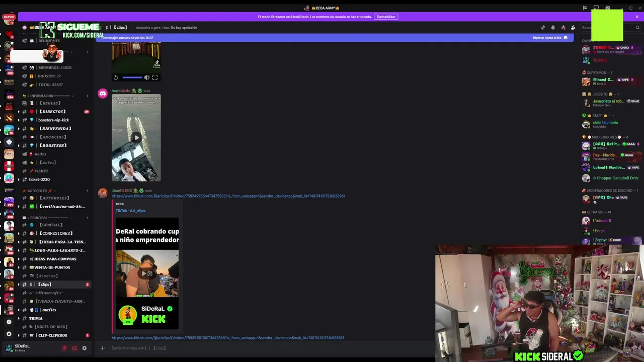Add channel to PRINCIPAL category plus

87,218
